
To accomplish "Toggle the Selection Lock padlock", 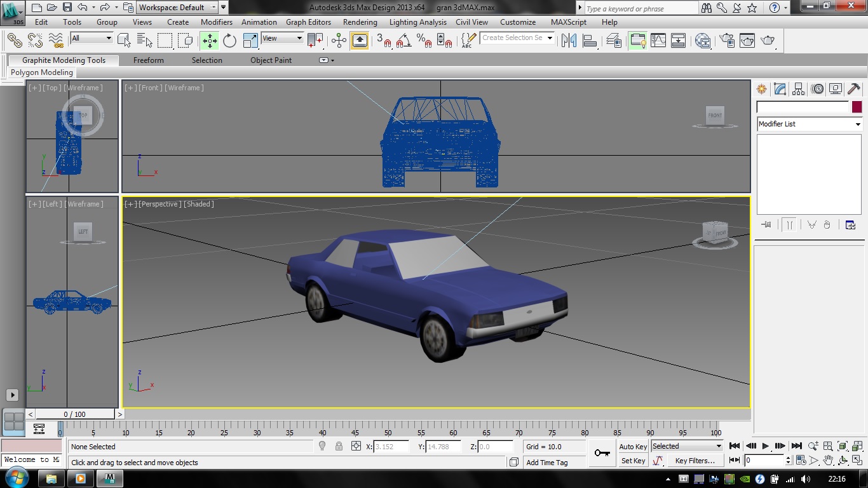I will coord(339,447).
